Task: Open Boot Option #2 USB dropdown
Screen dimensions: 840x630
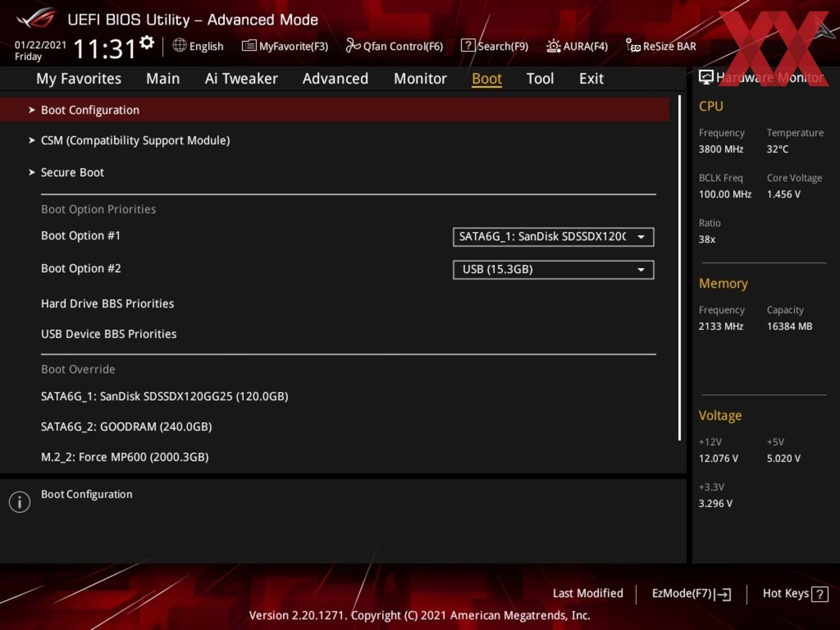Action: pyautogui.click(x=553, y=269)
